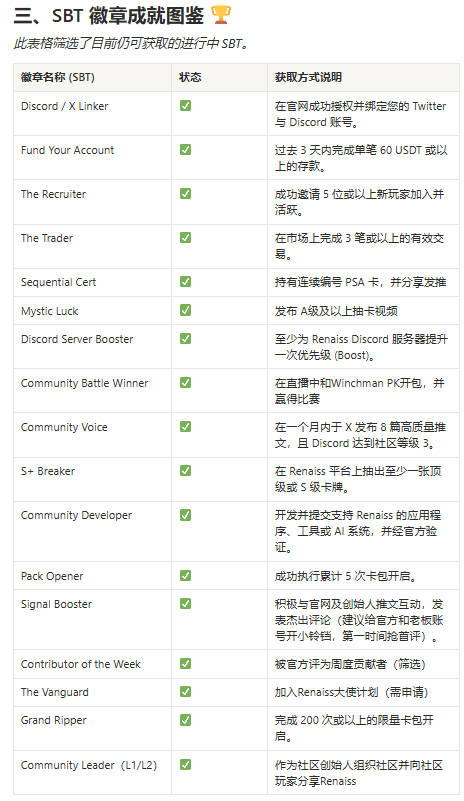Click the green checkmark for Community Battle Winner
This screenshot has width=464, height=801.
[185, 383]
